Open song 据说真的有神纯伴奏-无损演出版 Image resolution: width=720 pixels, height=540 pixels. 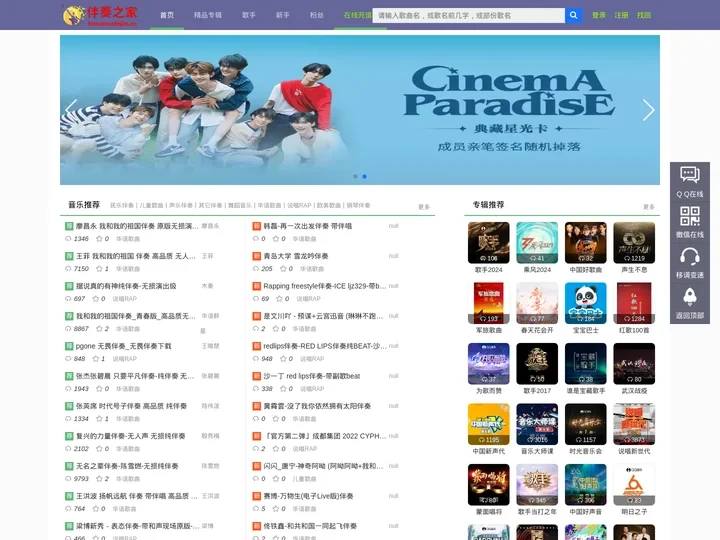(x=126, y=286)
